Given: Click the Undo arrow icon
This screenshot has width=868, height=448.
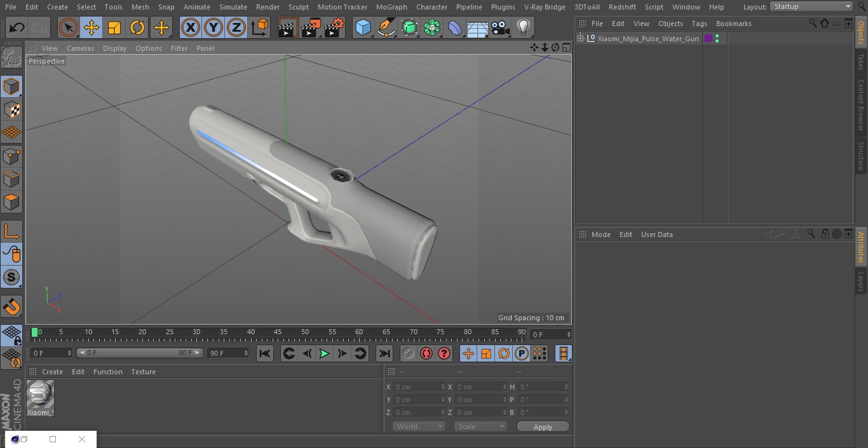Looking at the screenshot, I should (17, 27).
